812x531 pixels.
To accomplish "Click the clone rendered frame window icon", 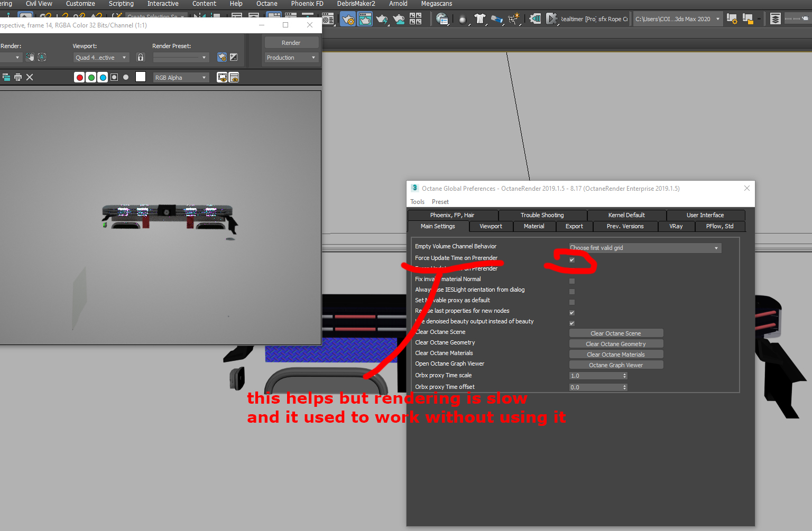I will click(6, 77).
